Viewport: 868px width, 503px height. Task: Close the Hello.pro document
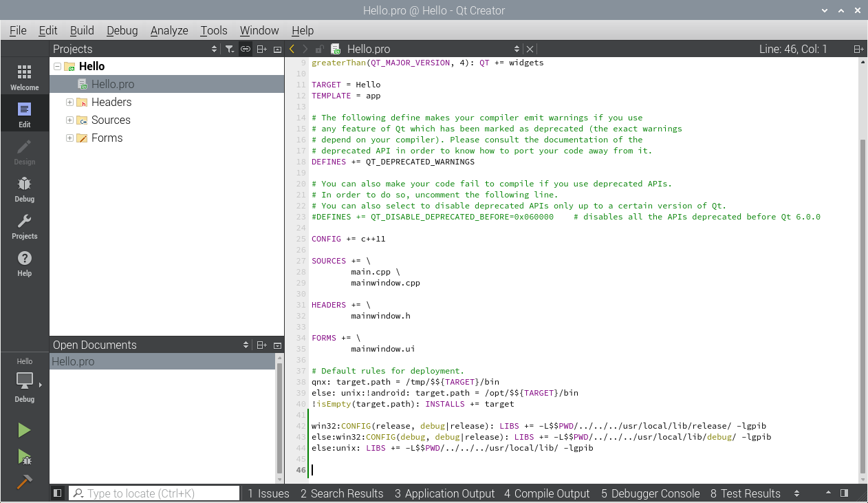click(530, 49)
